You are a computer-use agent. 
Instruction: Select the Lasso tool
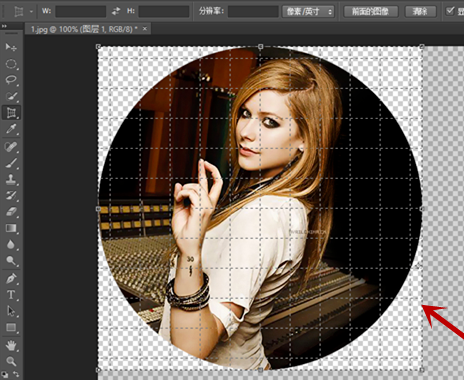click(x=11, y=80)
